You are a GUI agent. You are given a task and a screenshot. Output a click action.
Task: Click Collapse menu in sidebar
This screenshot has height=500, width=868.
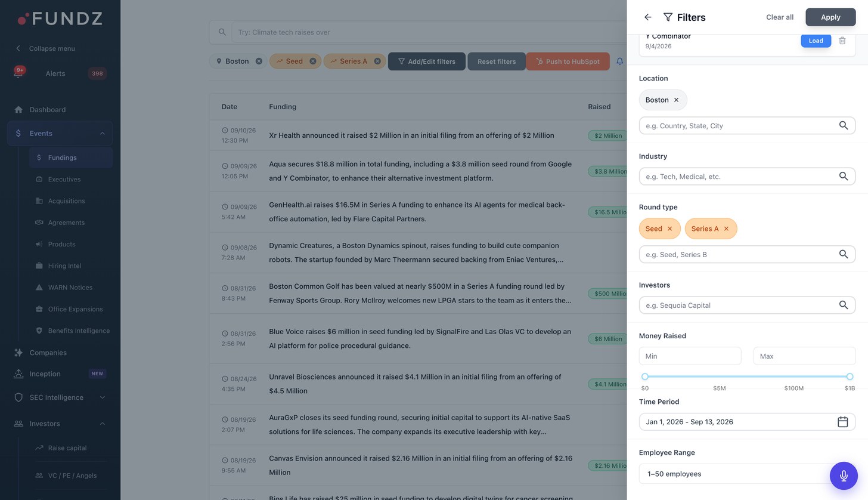coord(45,48)
